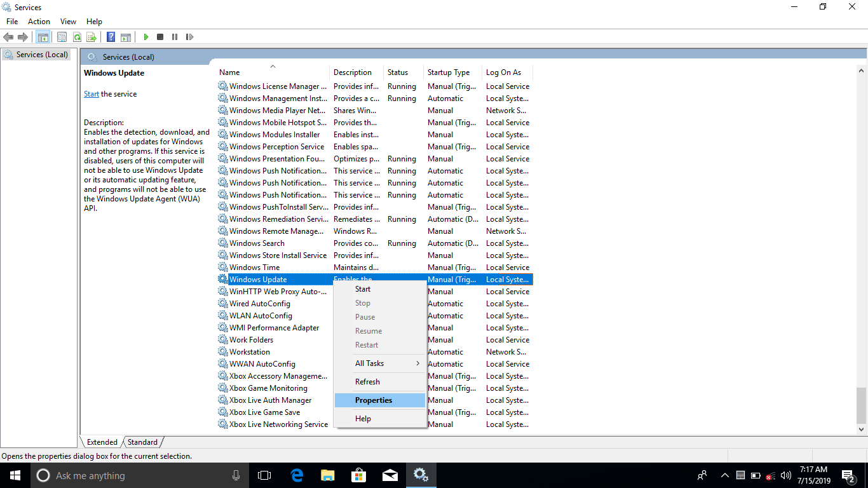Sort by the Status column header
868x488 pixels.
[403, 72]
